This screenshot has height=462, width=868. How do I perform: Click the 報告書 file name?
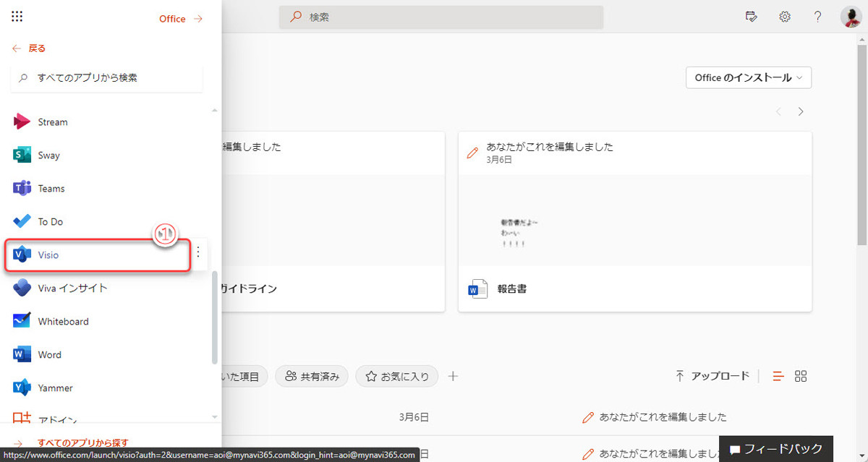coord(512,289)
